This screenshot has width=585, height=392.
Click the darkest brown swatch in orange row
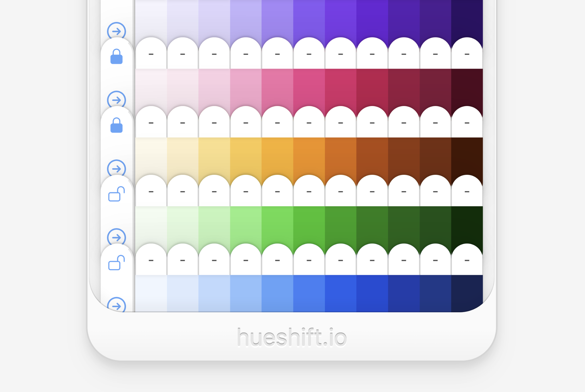click(467, 154)
